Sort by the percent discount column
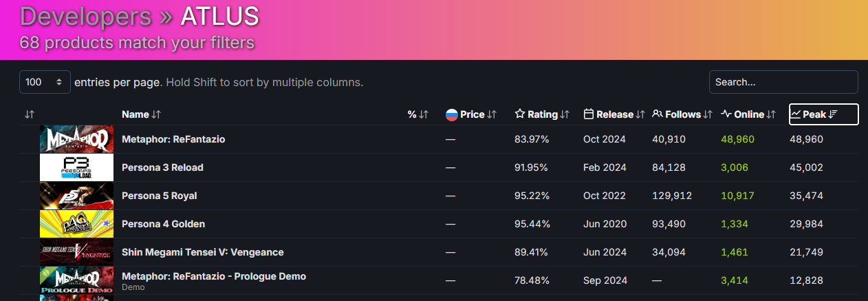 418,114
